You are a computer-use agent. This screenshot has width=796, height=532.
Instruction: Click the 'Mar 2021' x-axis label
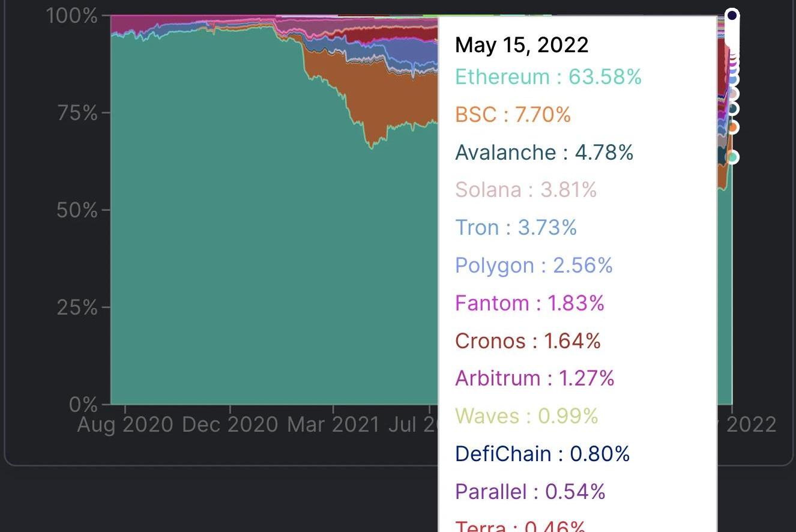click(333, 425)
